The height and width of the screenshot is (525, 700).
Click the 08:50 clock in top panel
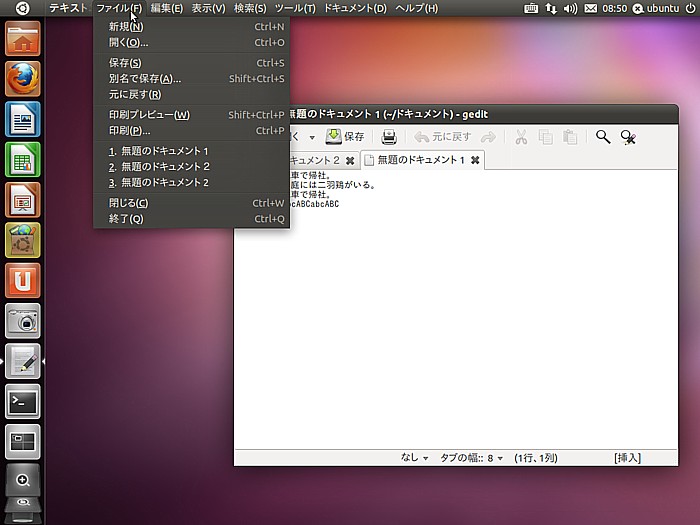(614, 8)
